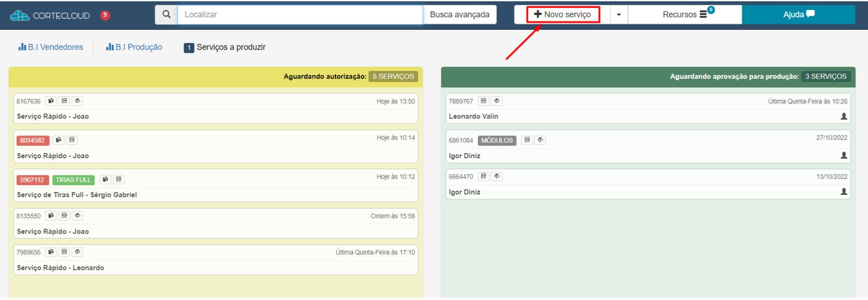The image size is (868, 300).
Task: Switch to B.I Vendedores tab
Action: coord(51,47)
